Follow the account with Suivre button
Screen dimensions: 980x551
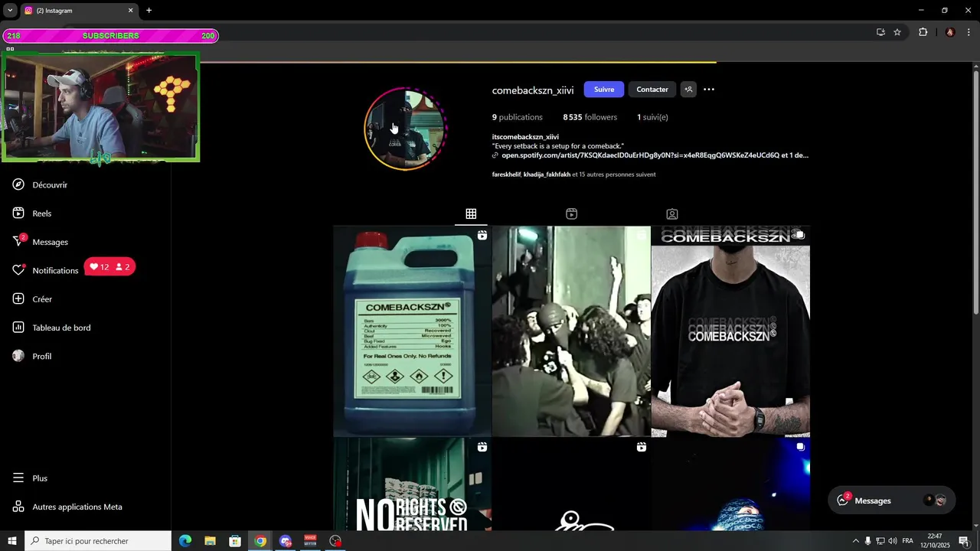[604, 90]
